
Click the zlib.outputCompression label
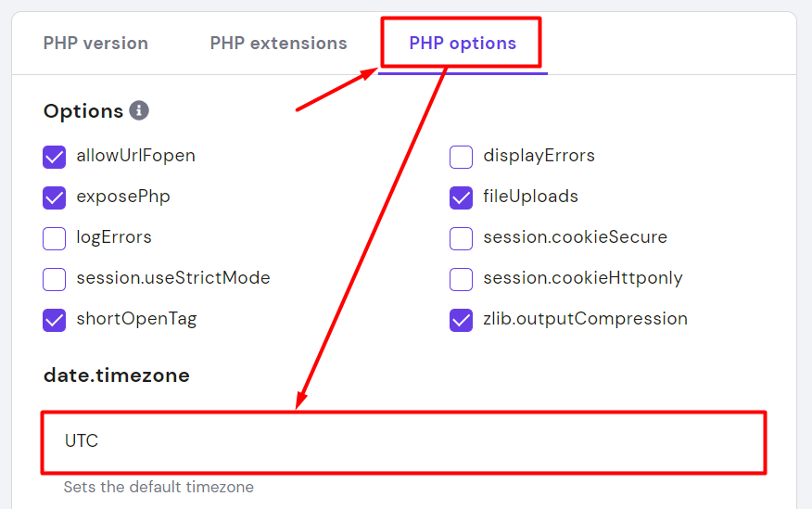[x=585, y=319]
